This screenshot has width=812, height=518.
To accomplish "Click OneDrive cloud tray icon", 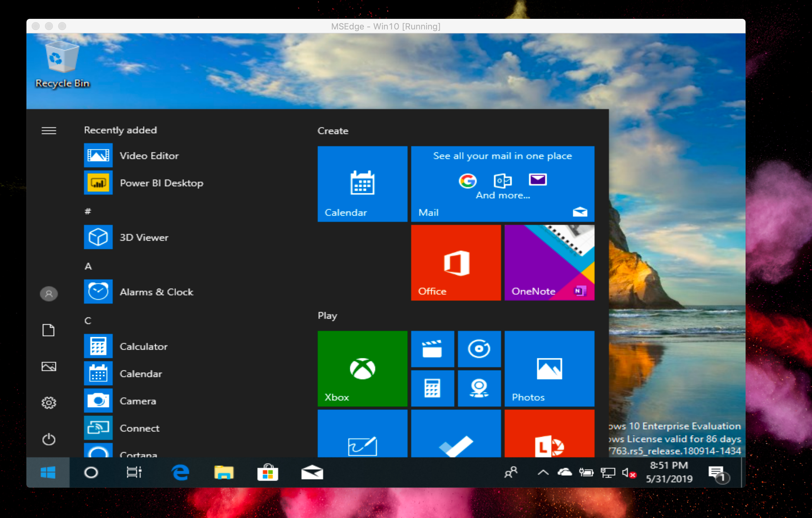I will pyautogui.click(x=564, y=472).
